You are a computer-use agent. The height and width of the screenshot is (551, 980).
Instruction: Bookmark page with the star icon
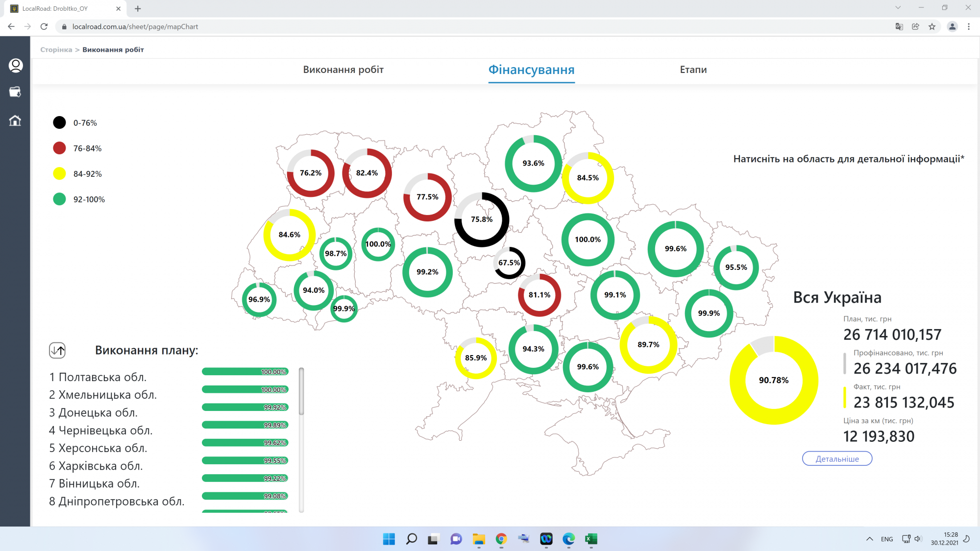pos(932,26)
